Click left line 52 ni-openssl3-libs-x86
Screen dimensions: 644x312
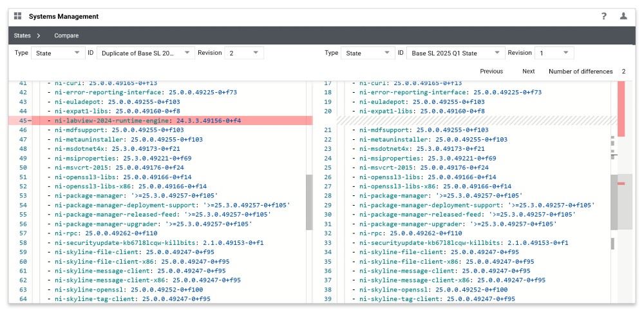tap(131, 186)
